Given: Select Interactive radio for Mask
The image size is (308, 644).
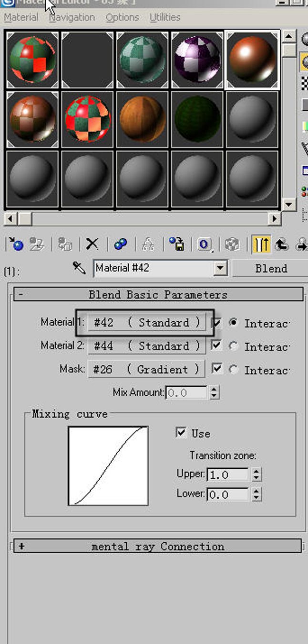Looking at the screenshot, I should (233, 370).
